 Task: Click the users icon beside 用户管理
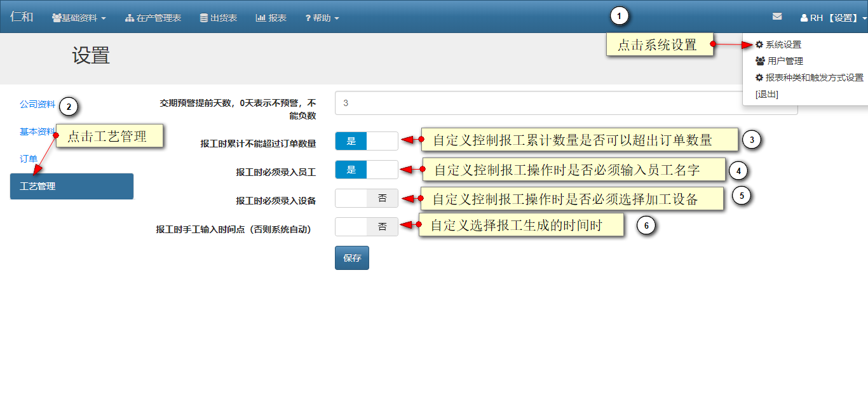click(x=760, y=61)
